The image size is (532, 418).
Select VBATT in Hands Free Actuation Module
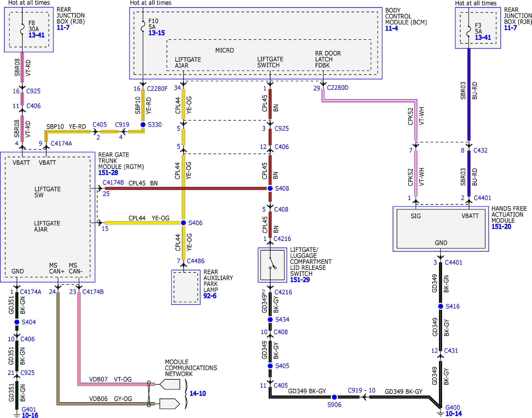tap(470, 216)
